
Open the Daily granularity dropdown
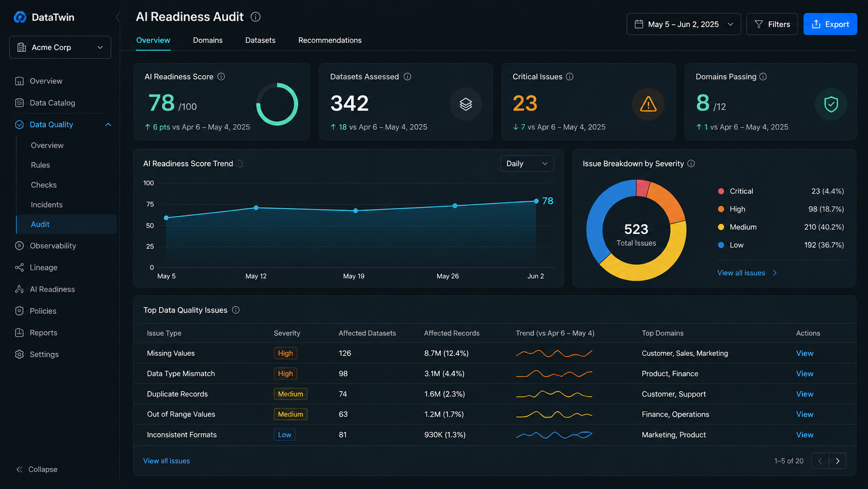(527, 164)
